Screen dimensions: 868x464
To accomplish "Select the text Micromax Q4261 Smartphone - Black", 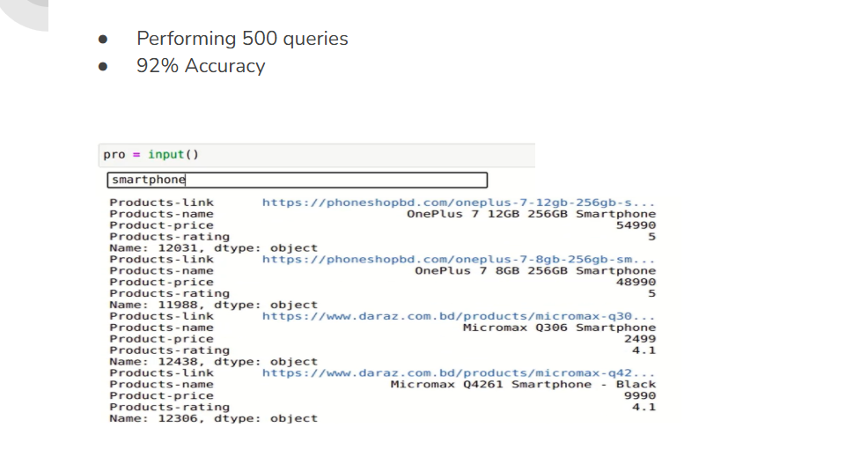I will (x=523, y=384).
